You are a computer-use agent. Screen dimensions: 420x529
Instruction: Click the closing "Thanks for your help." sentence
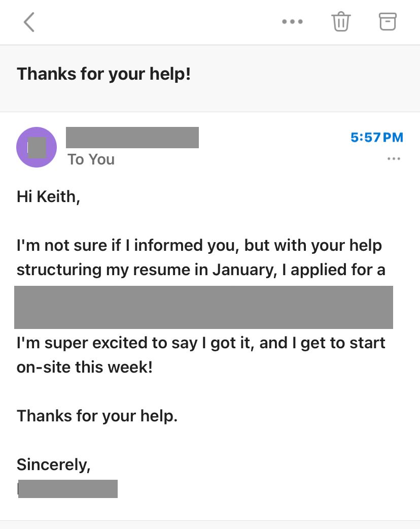point(97,416)
